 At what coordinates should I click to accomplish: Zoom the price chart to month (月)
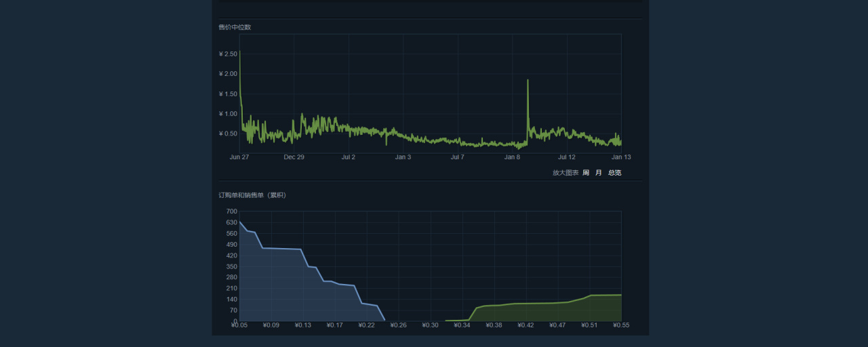pos(599,173)
